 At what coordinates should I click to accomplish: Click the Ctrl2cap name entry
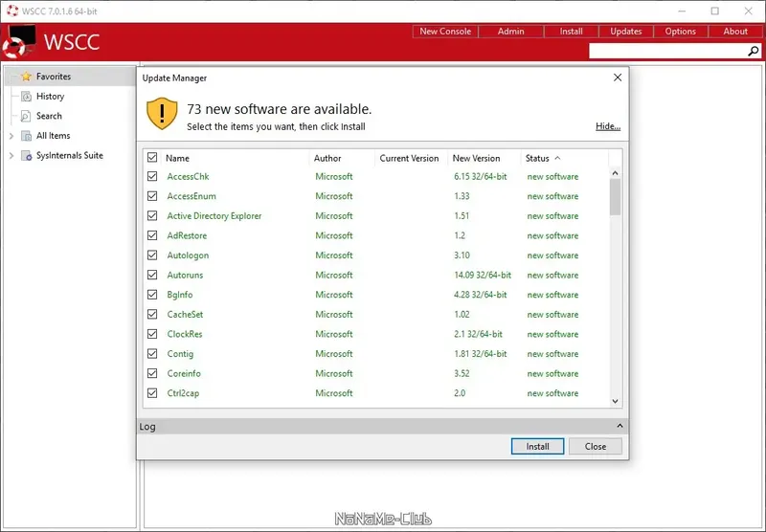(183, 393)
